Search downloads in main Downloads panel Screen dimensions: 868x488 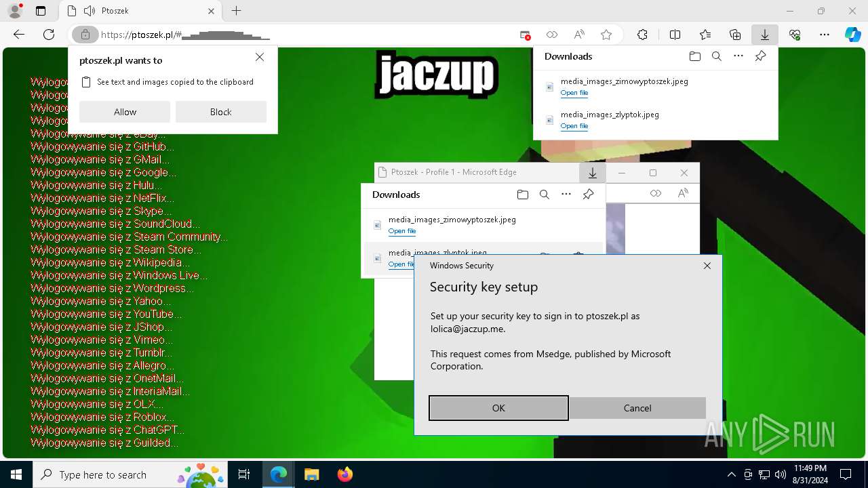click(x=717, y=56)
